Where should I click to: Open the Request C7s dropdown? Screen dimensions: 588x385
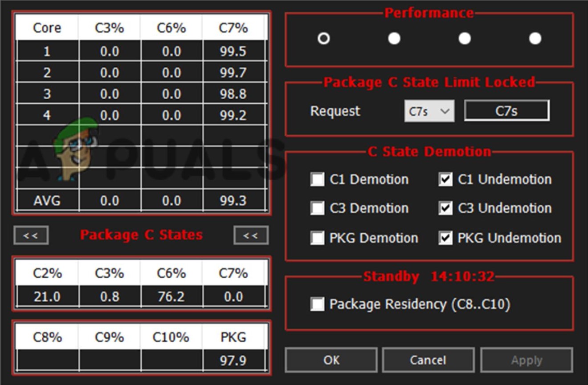click(x=429, y=111)
